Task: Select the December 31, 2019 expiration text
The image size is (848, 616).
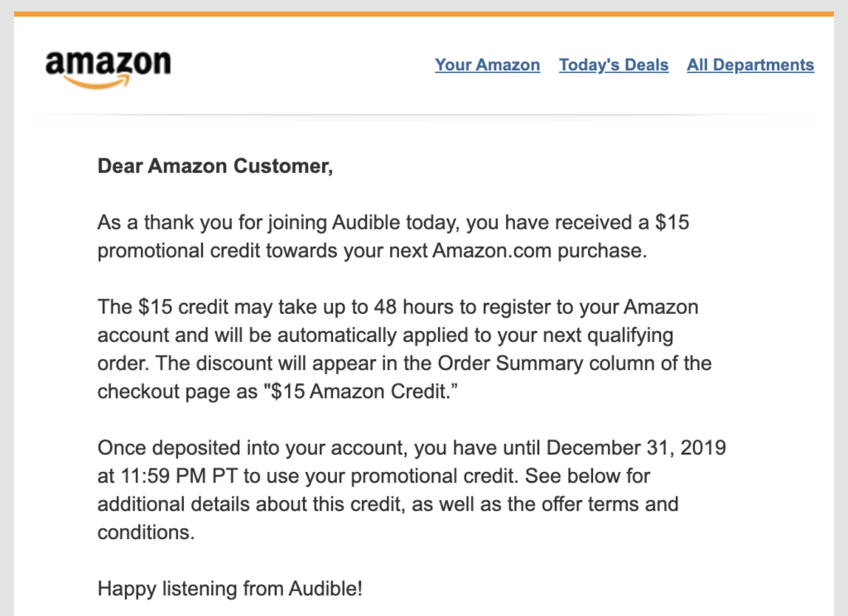Action: point(636,447)
